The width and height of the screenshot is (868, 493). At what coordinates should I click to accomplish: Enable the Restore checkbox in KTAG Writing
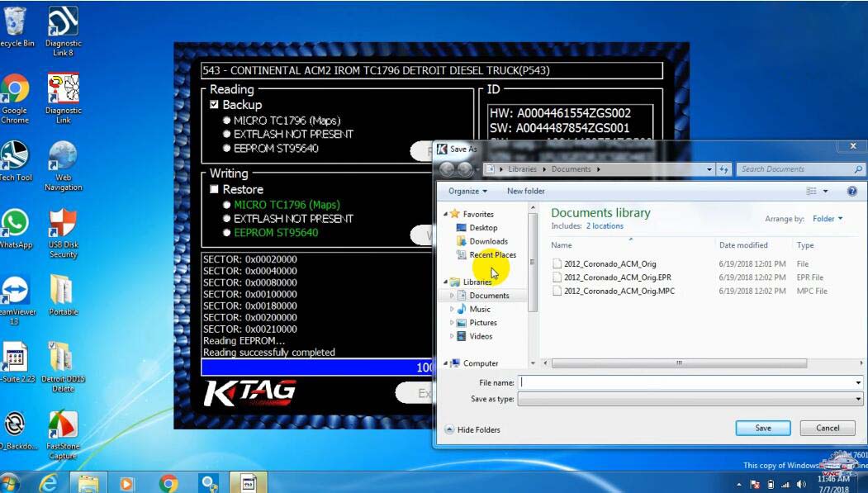coord(214,189)
